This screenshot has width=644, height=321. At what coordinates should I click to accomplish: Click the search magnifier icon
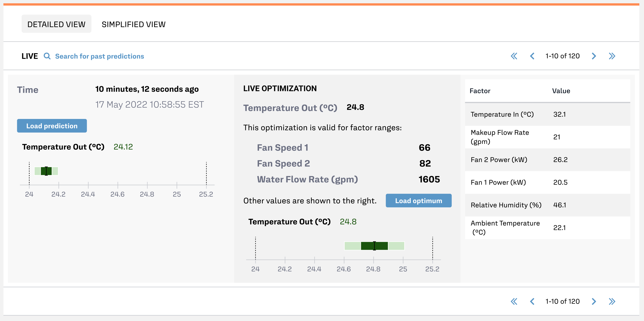pyautogui.click(x=47, y=56)
